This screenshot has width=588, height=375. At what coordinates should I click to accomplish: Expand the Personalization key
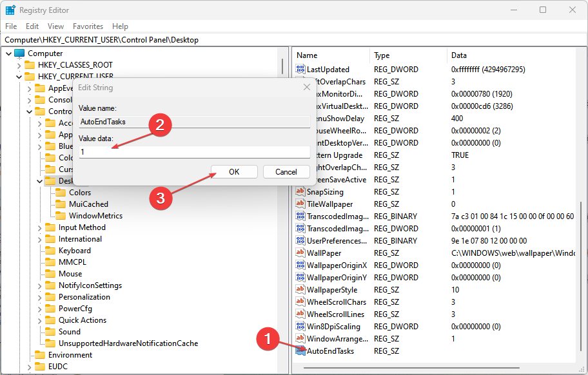tap(40, 298)
